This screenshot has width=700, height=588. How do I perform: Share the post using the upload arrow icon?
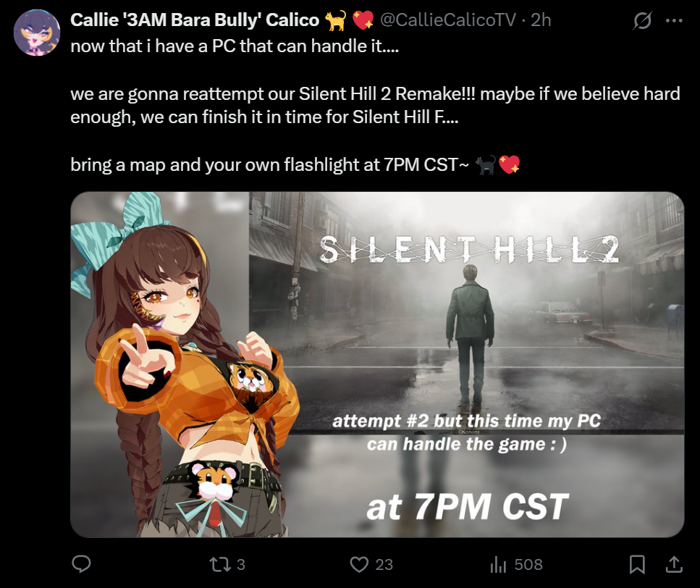pyautogui.click(x=674, y=564)
